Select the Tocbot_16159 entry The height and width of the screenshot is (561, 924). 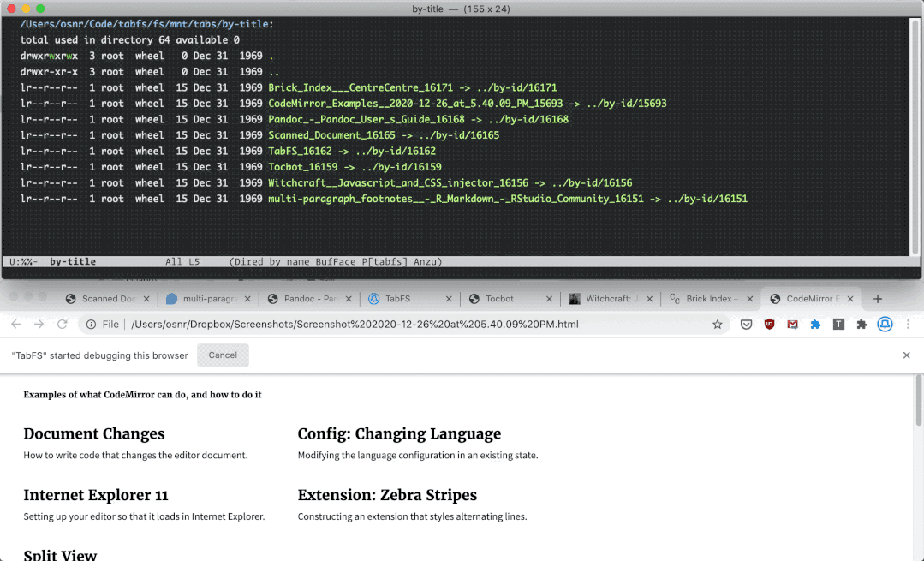pos(303,167)
